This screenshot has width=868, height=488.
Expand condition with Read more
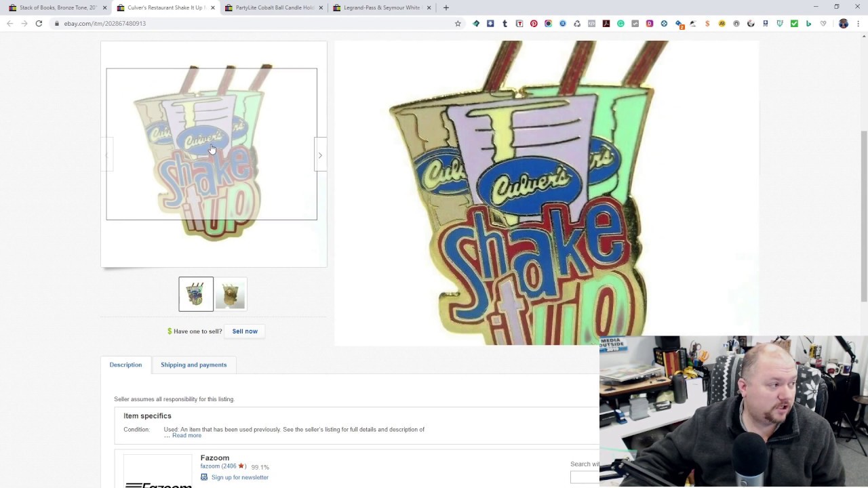point(186,435)
